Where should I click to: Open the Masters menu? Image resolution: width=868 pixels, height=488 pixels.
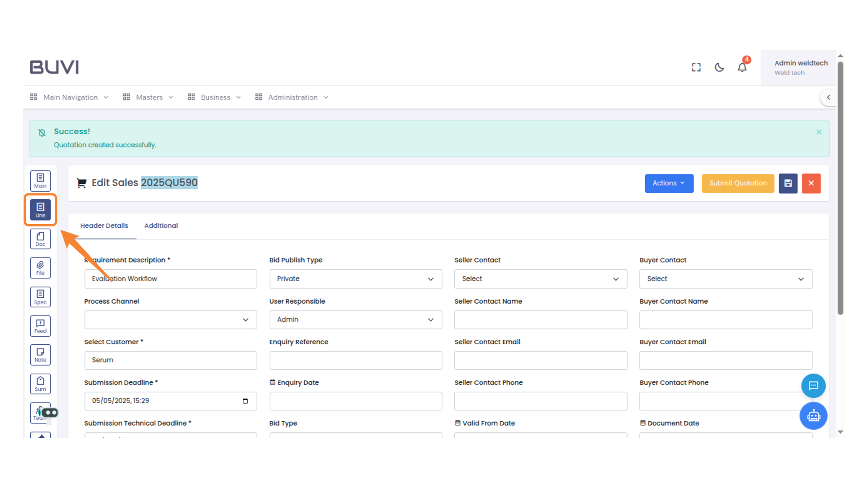click(148, 97)
